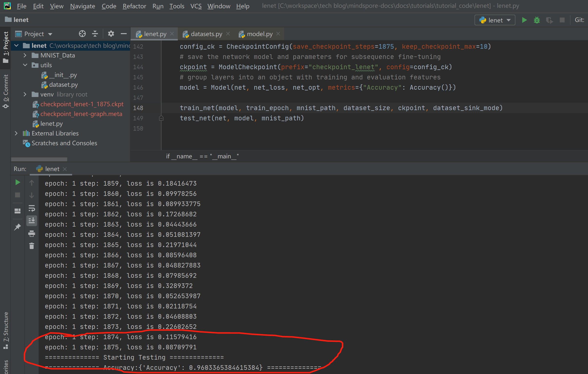Click Run with Coverage icon
Viewport: 588px width, 374px height.
(550, 20)
